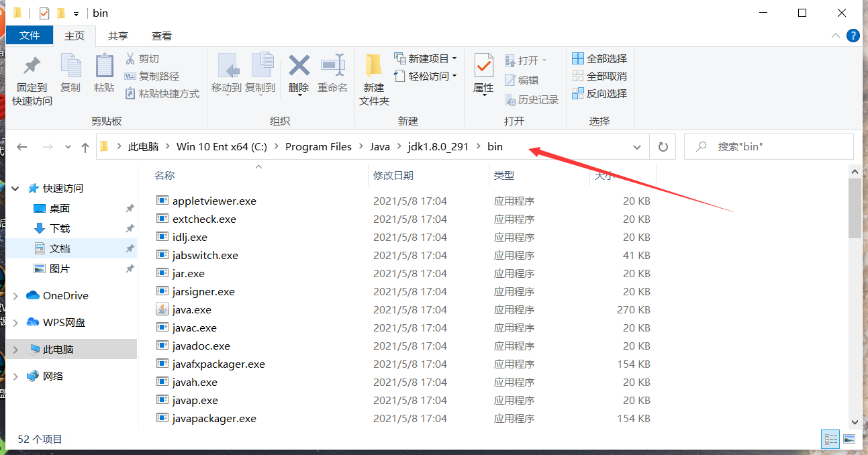Viewport: 868px width, 455px height.
Task: Open the File (文件) tab
Action: point(30,36)
